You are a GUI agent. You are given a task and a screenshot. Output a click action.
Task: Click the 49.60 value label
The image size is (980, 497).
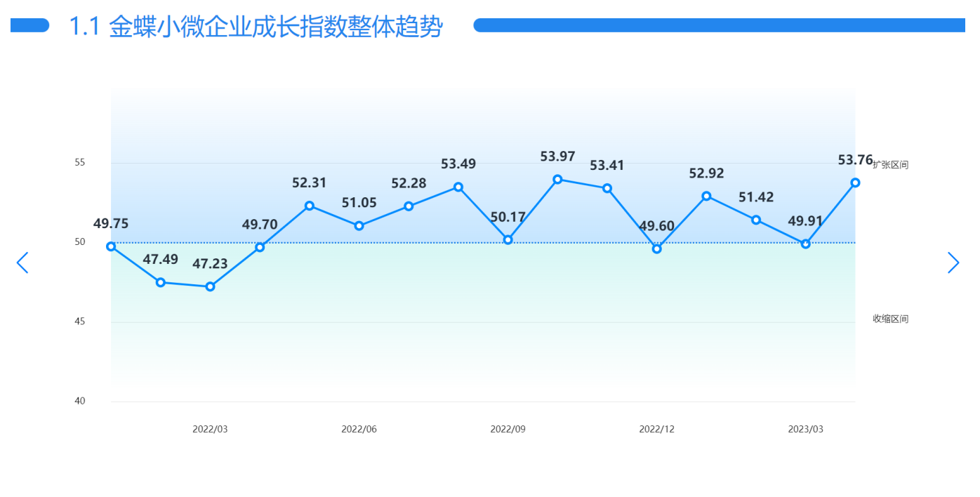point(657,226)
